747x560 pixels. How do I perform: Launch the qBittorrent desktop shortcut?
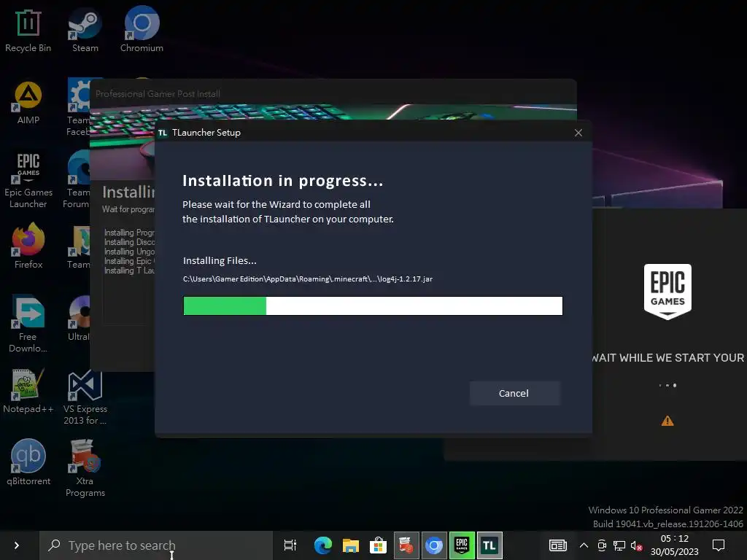click(28, 463)
